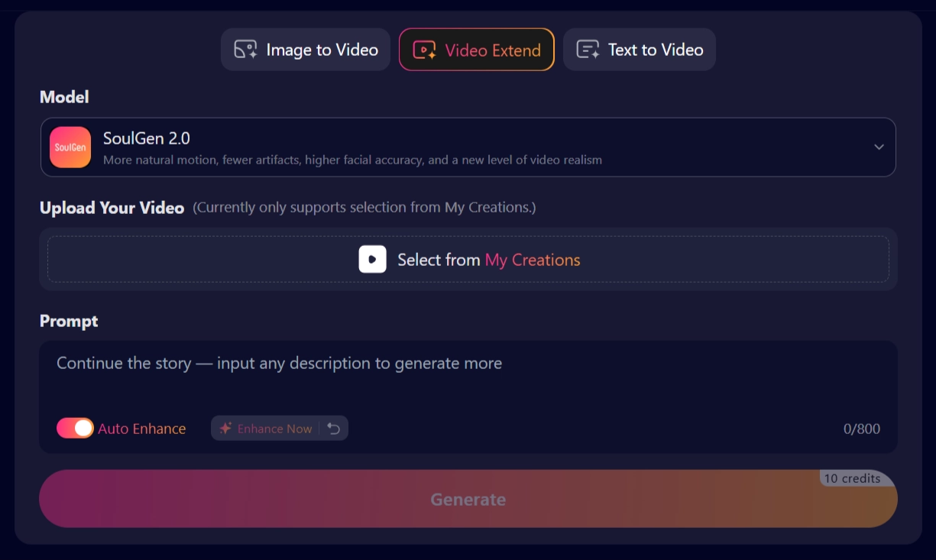Click the model dropdown chevron arrow
Screen dimensions: 936x560
pyautogui.click(x=879, y=147)
